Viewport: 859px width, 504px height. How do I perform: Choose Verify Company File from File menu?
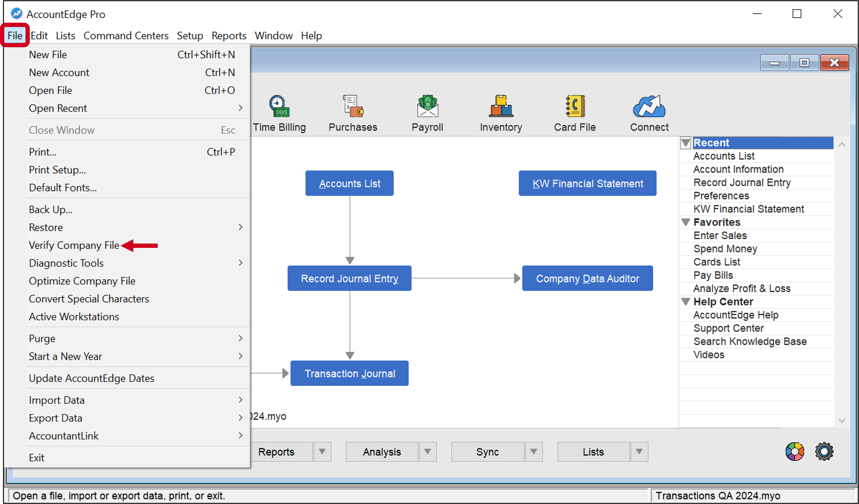tap(74, 245)
